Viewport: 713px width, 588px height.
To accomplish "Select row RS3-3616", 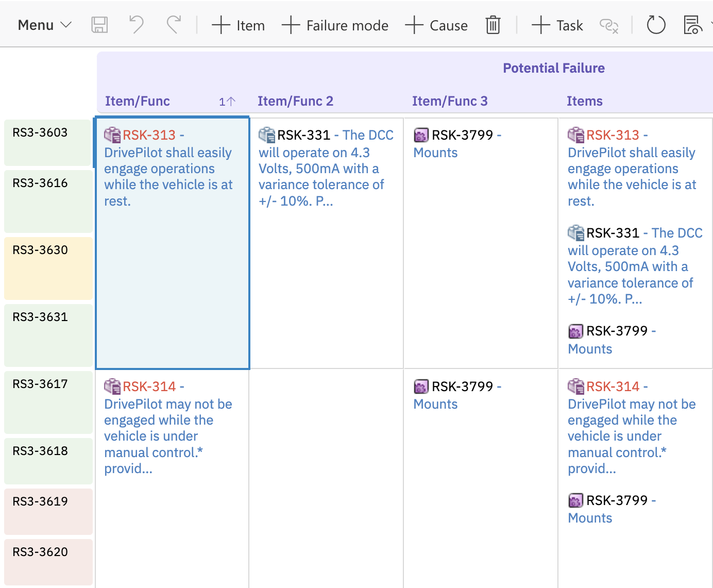I will point(48,201).
